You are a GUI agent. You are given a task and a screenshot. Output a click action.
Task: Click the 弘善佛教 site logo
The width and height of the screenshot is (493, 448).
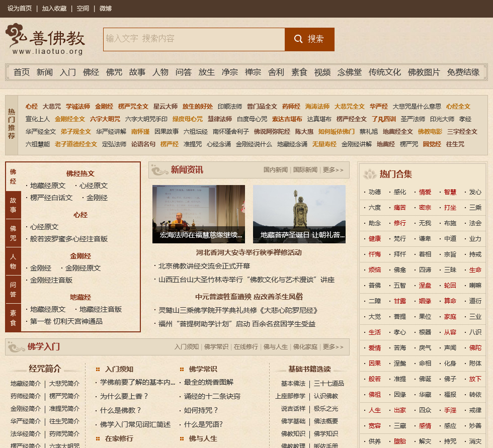pos(45,39)
